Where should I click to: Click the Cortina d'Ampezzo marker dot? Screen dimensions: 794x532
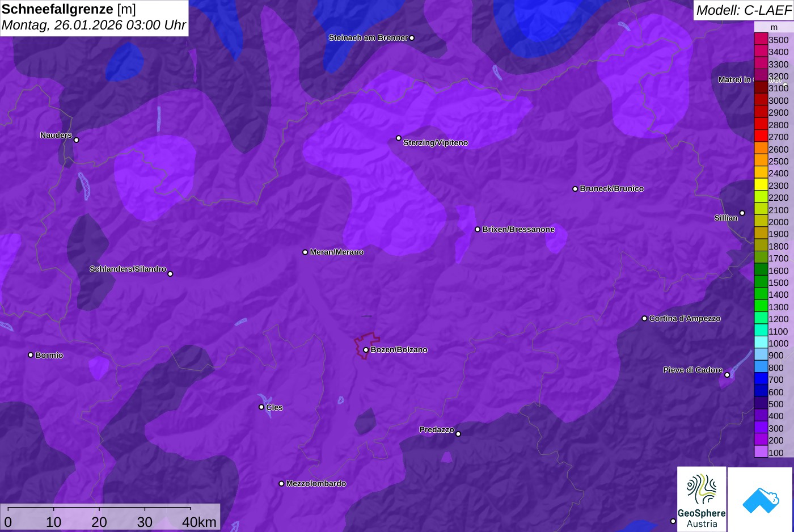[x=644, y=319]
